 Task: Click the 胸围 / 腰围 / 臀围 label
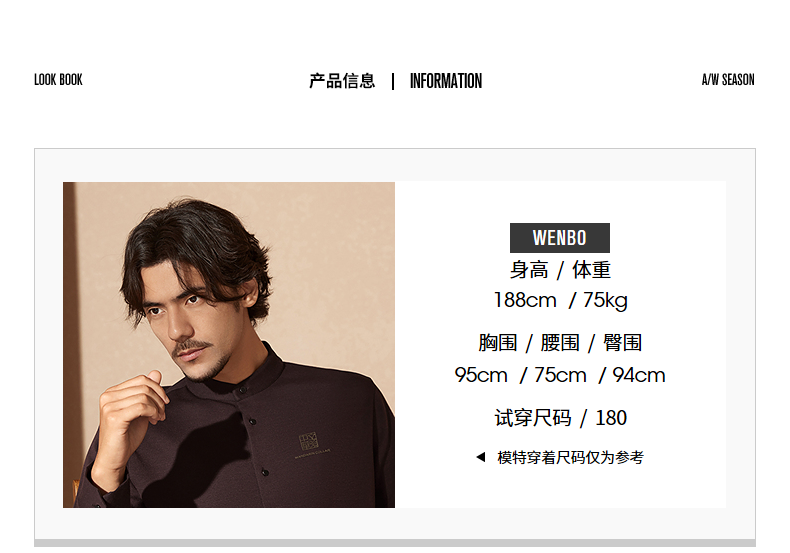click(560, 343)
